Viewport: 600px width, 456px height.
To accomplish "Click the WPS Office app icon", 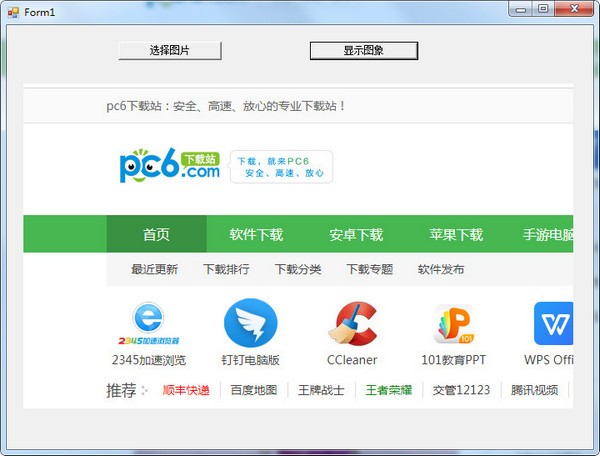I will [x=553, y=323].
